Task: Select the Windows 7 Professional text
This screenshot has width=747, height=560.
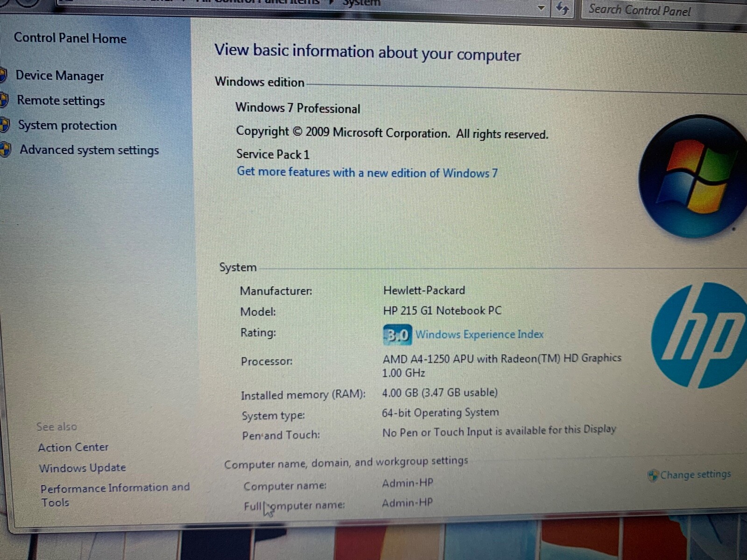Action: (x=298, y=108)
